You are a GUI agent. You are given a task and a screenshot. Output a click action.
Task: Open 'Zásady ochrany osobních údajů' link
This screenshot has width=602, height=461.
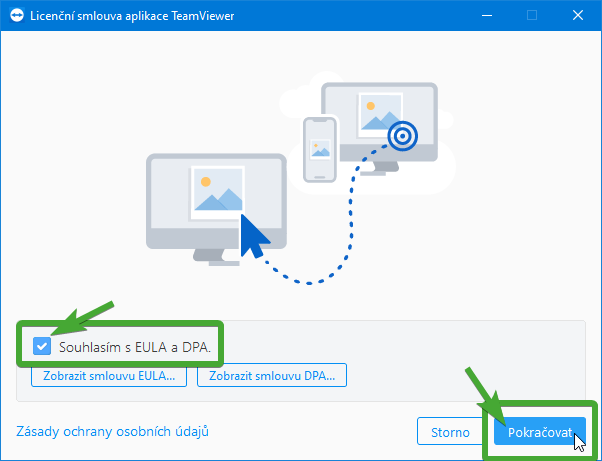[112, 431]
